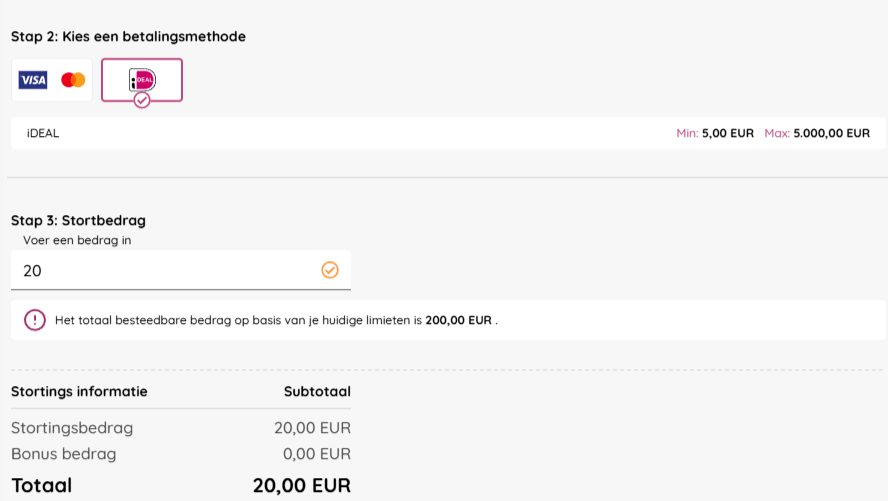The width and height of the screenshot is (888, 501).
Task: Click the 'Subtotaal' column header
Action: click(x=317, y=391)
